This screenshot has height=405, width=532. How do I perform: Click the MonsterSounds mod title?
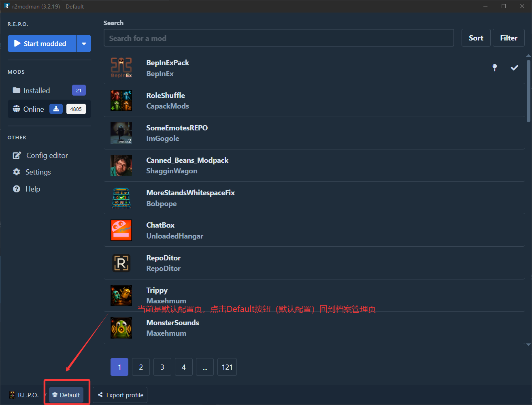[172, 323]
